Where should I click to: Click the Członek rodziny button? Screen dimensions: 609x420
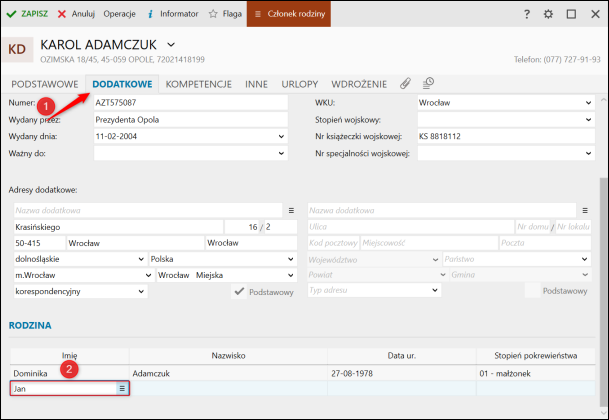(289, 14)
